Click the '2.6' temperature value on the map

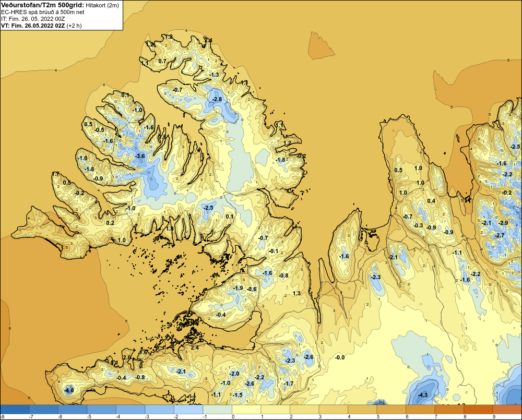(x=127, y=357)
